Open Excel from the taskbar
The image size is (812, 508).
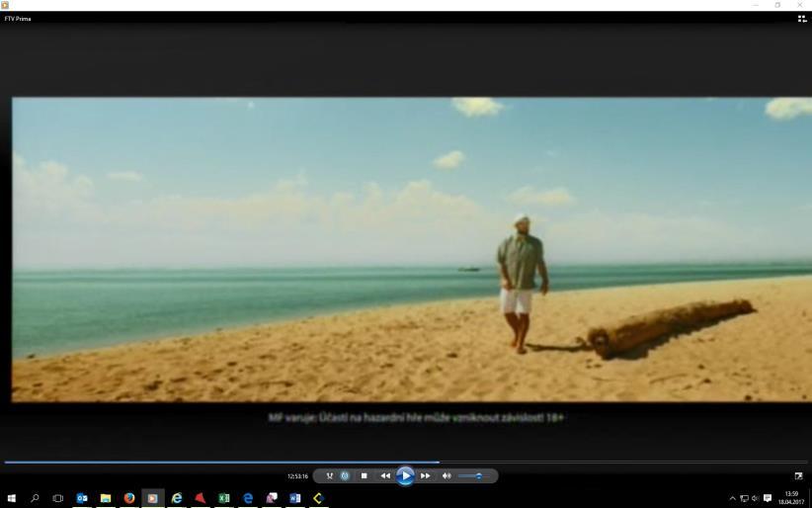[223, 498]
